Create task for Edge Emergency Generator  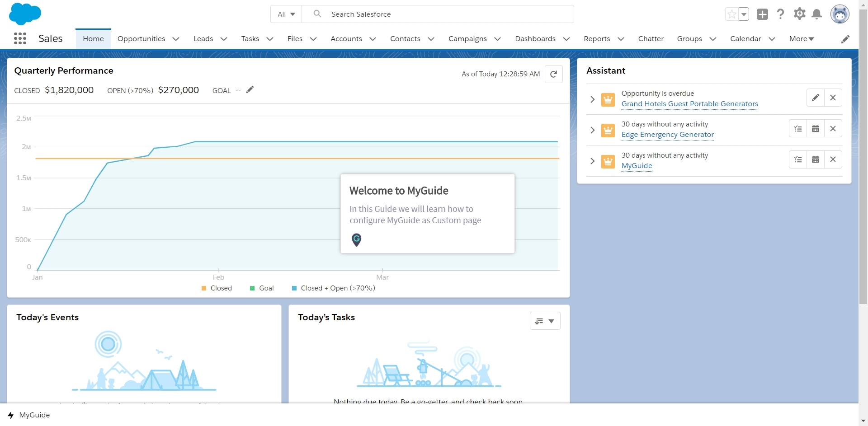click(798, 129)
